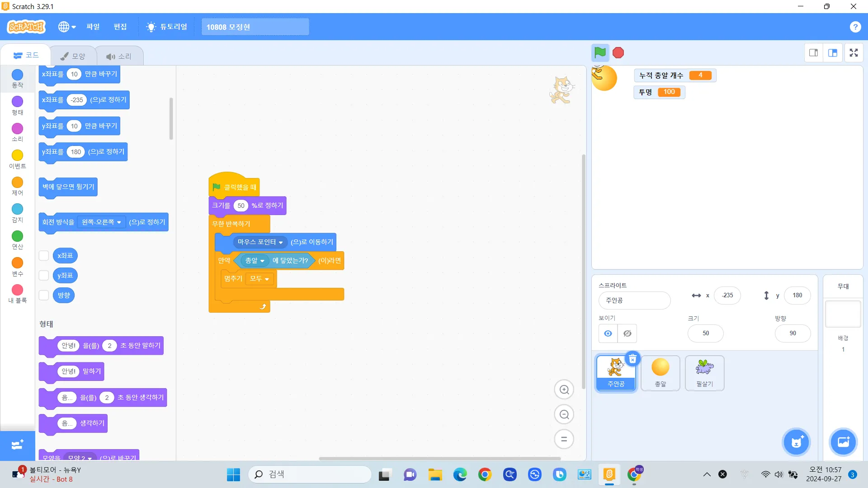The image size is (868, 488).
Task: Hide the sprite with crossed-eye button
Action: click(x=627, y=333)
